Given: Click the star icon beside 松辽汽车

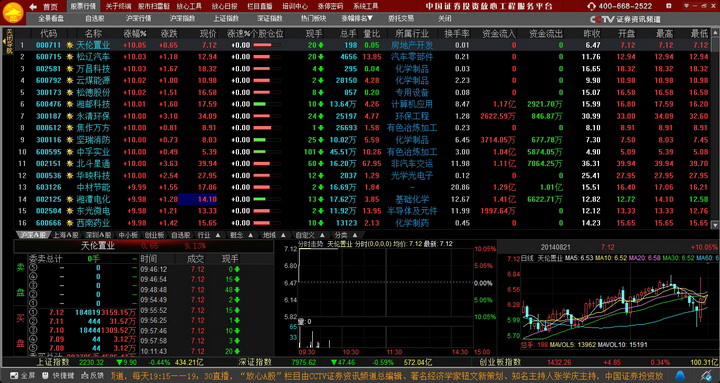Looking at the screenshot, I should [x=70, y=57].
